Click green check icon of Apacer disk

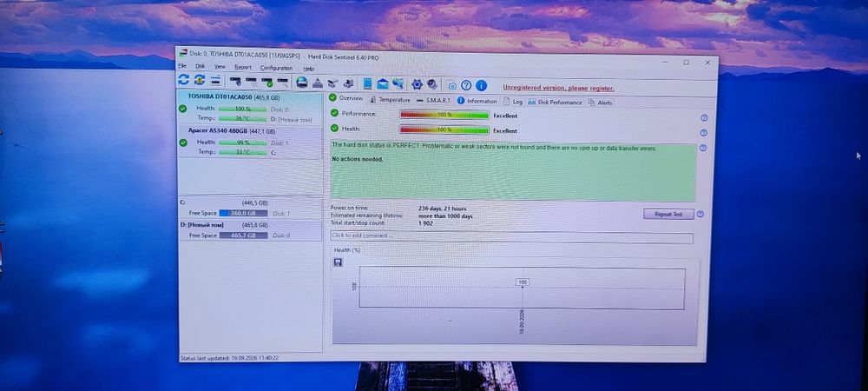pos(183,142)
